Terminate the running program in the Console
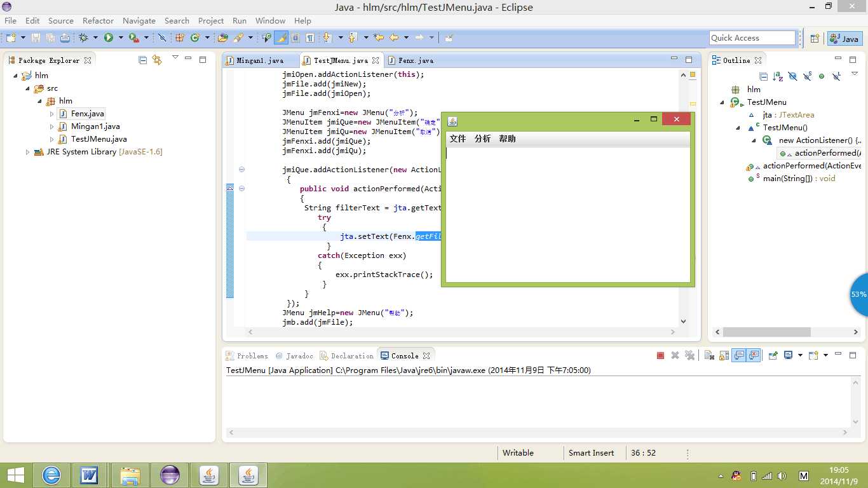868x488 pixels. click(661, 356)
